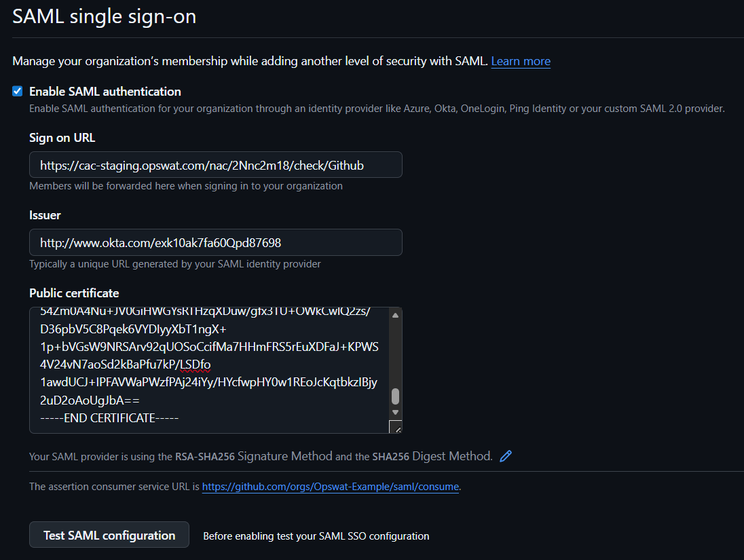Open the Learn more link
744x560 pixels.
click(521, 61)
